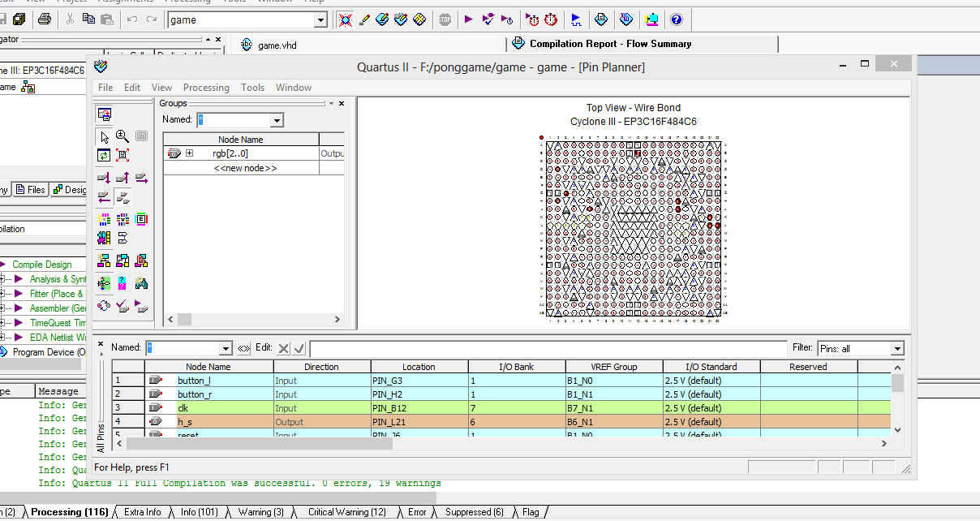The width and height of the screenshot is (980, 521).
Task: Click the cancel edit X button
Action: [283, 348]
